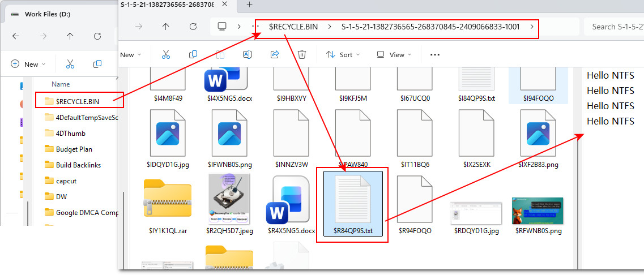Open New dropdown in Work Files window

point(28,64)
